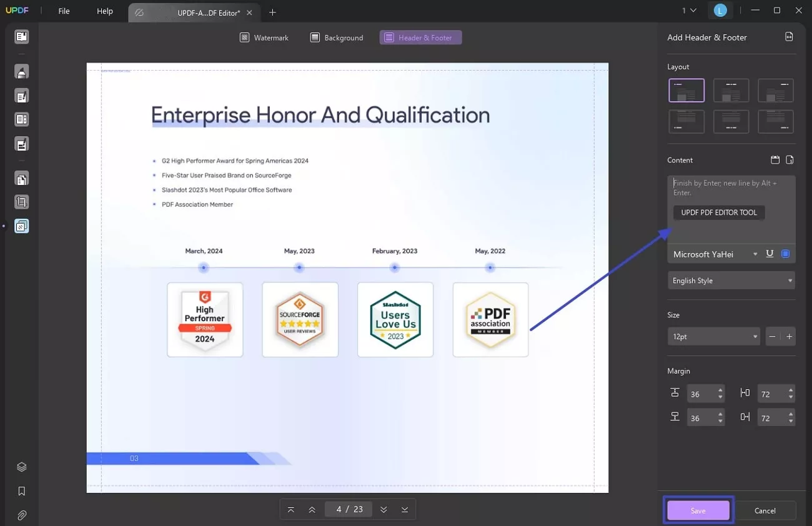The width and height of the screenshot is (812, 526).
Task: Select the Comment highlighter tool
Action: (22, 72)
